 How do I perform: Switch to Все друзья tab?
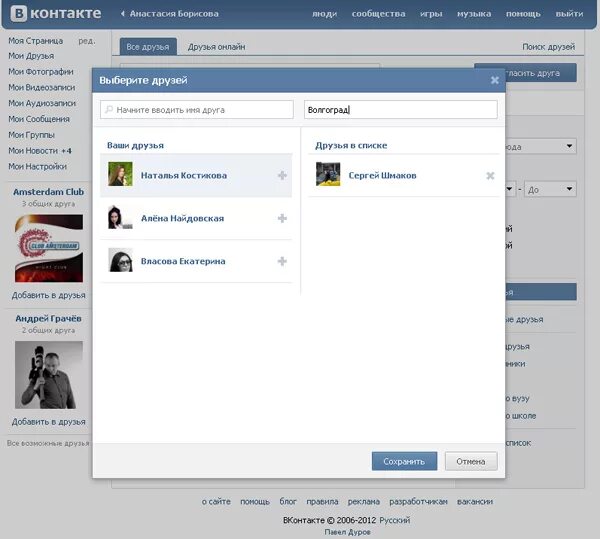point(148,47)
